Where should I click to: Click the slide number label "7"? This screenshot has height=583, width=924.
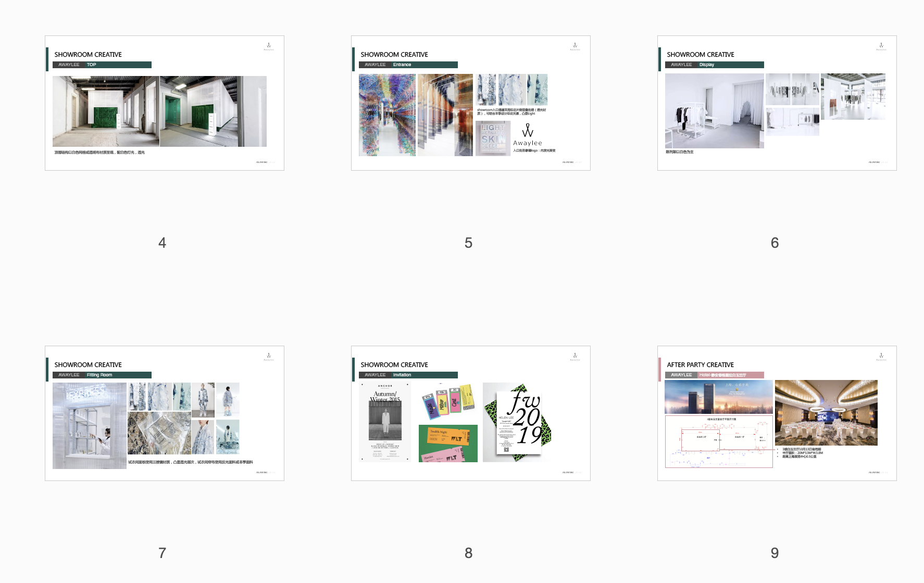(163, 553)
